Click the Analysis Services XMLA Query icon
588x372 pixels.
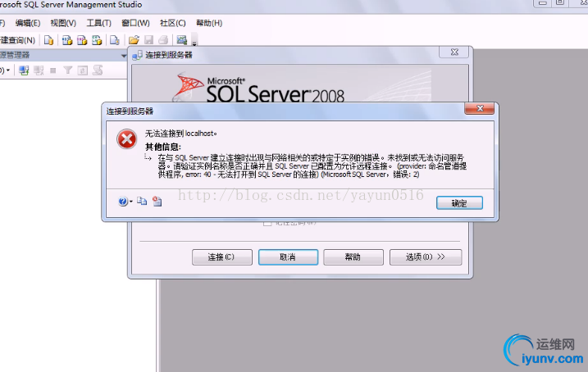tap(97, 40)
